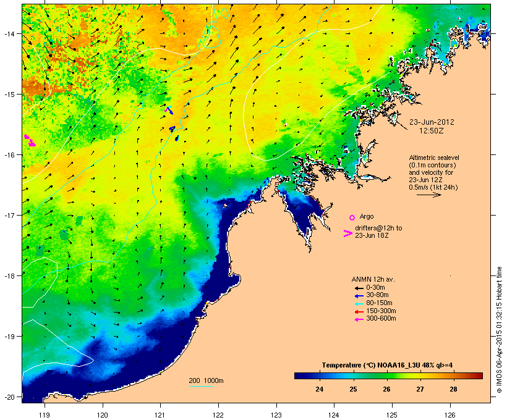Click the blue 30-80m legend arrow
Viewport: 507px width, 420px height.
click(359, 296)
